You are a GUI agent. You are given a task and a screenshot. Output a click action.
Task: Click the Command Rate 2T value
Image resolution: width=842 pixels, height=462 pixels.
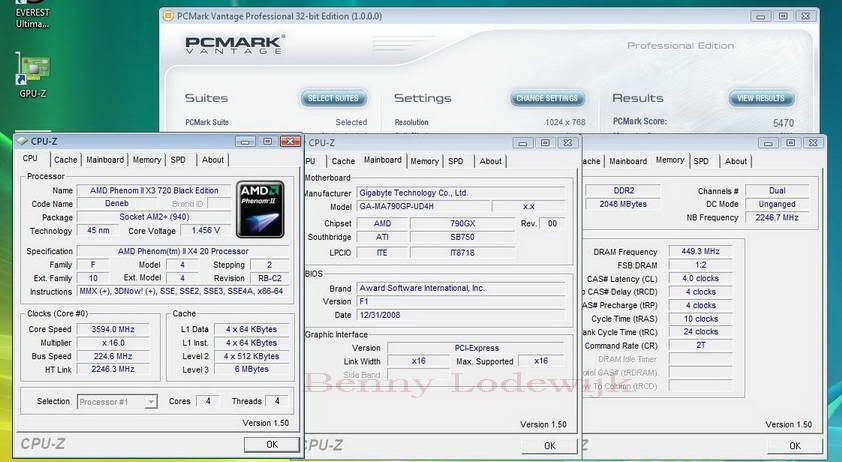pyautogui.click(x=700, y=345)
